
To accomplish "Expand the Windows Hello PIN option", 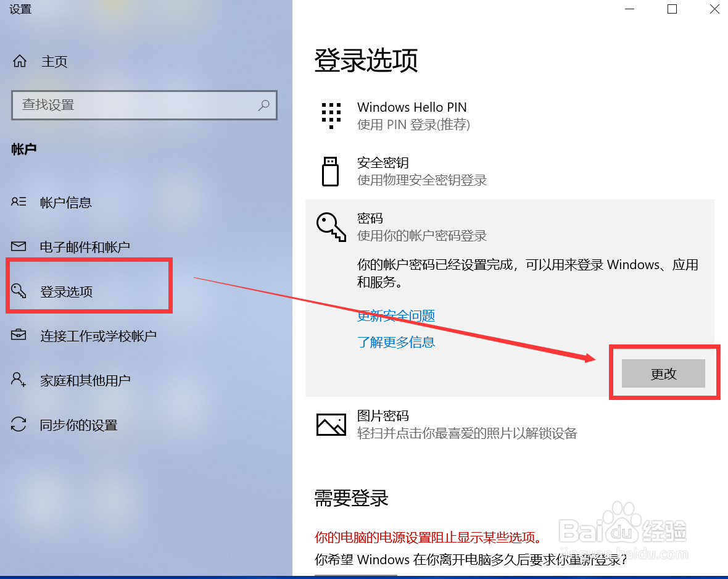I will click(x=510, y=115).
